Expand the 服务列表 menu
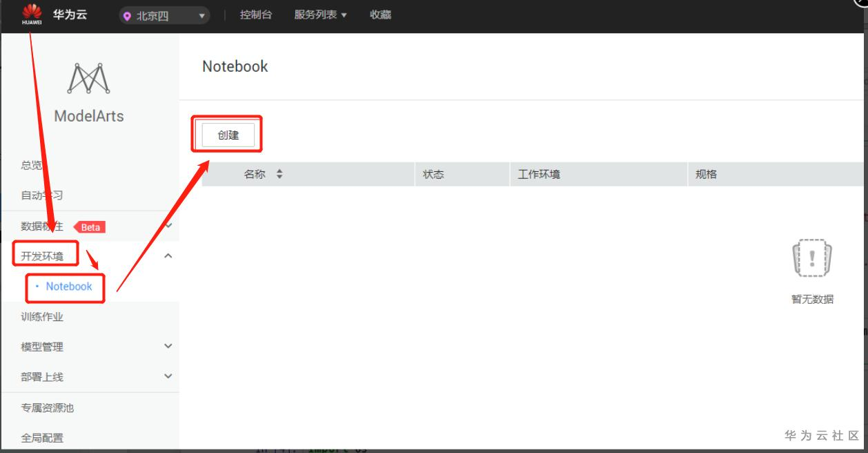The height and width of the screenshot is (453, 868). click(x=321, y=15)
